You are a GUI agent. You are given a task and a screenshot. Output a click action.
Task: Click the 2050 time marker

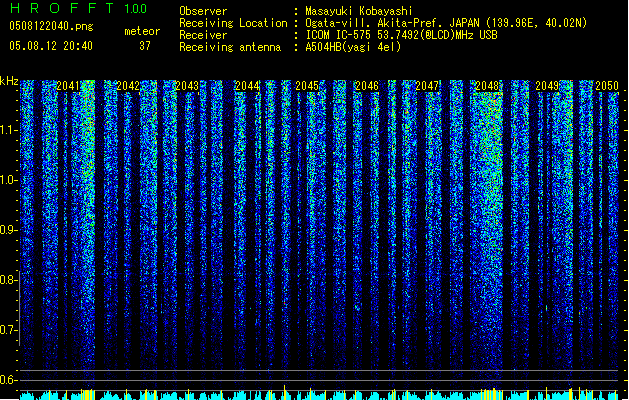click(607, 86)
